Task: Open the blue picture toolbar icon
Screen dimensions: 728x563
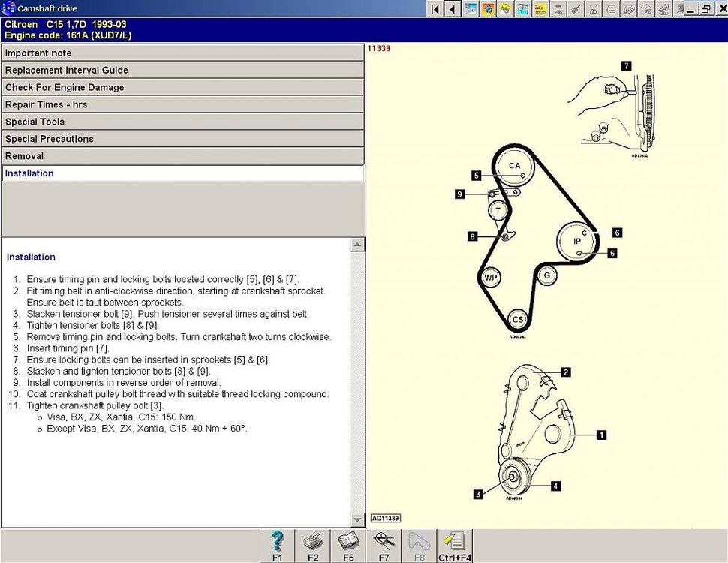Action: [x=471, y=9]
